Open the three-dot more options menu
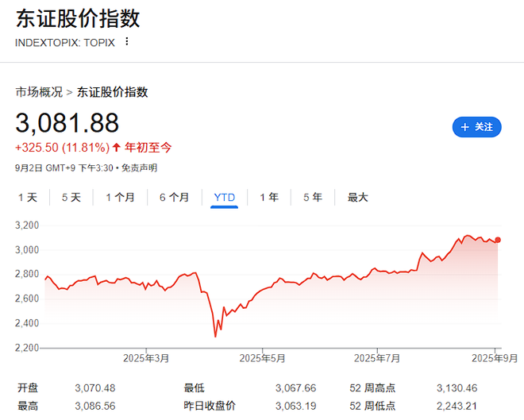Viewport: 524px width, 420px height. 126,41
